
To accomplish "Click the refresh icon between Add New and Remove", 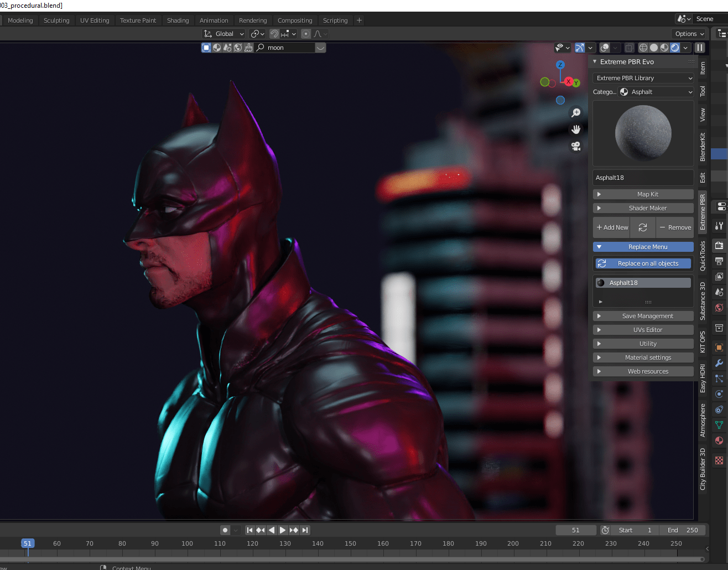I will (x=643, y=227).
